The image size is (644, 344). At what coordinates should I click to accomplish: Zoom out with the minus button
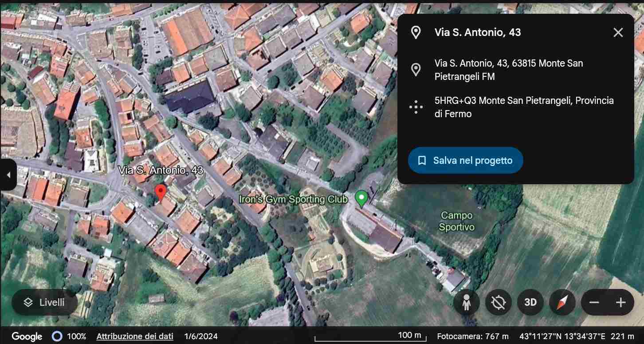[x=594, y=303]
